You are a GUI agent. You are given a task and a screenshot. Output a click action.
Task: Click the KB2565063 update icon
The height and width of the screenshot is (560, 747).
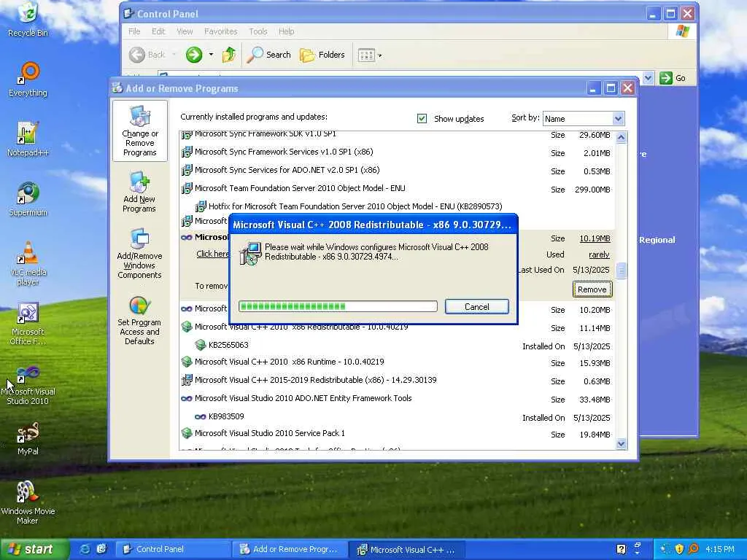201,345
